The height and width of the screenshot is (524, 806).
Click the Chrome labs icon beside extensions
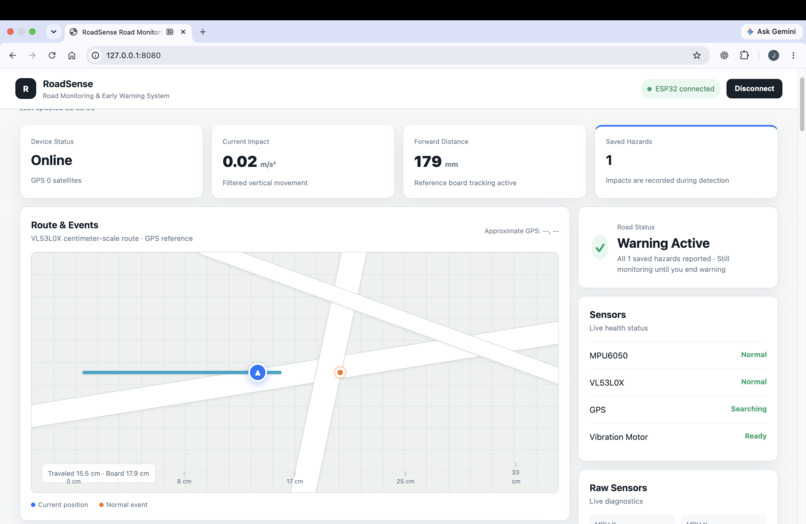coord(724,55)
